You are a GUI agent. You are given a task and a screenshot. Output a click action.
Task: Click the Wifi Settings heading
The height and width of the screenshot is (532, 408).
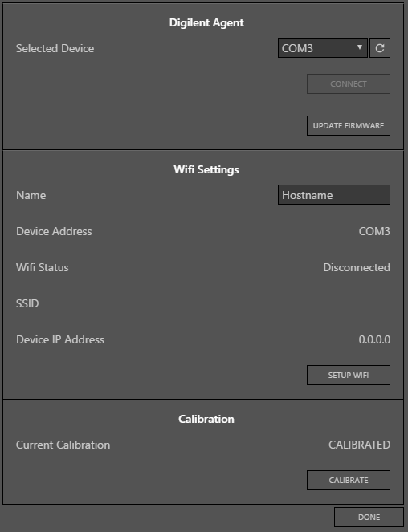206,169
